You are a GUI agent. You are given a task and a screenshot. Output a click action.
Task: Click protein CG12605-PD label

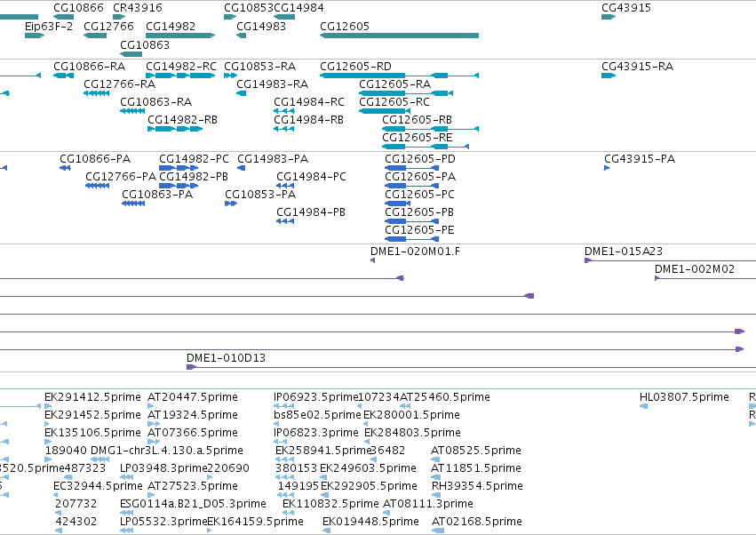[420, 159]
